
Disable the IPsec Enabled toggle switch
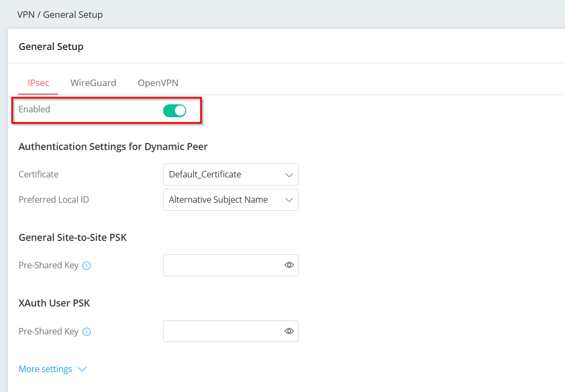(x=174, y=111)
